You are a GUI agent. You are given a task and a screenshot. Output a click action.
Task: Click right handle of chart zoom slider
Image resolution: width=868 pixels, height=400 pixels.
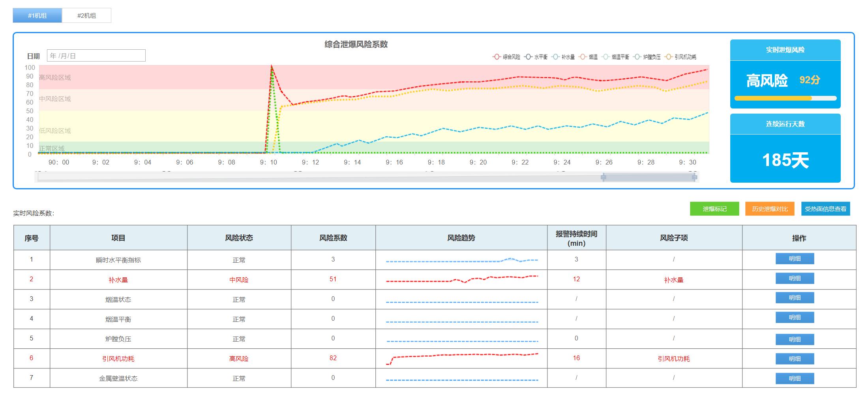pyautogui.click(x=694, y=178)
